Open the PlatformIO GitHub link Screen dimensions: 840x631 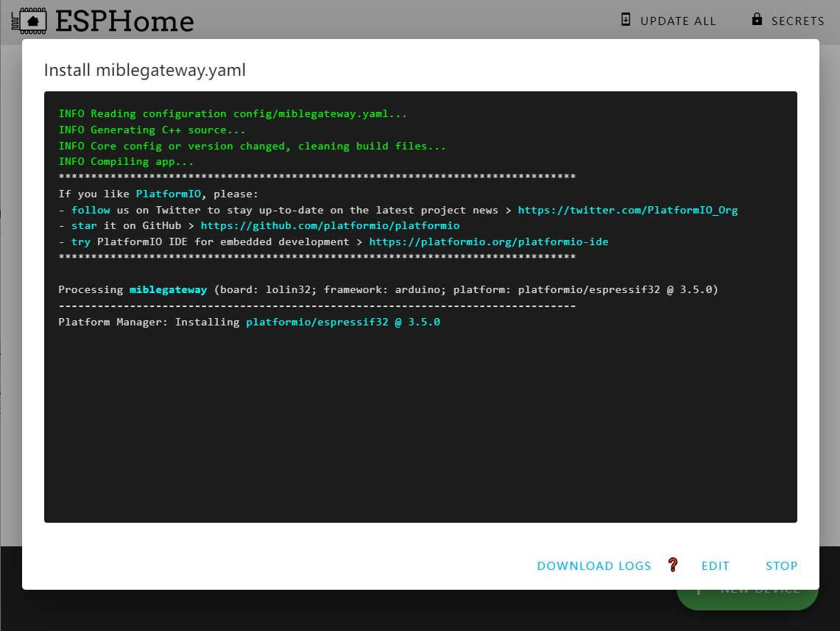pyautogui.click(x=330, y=225)
